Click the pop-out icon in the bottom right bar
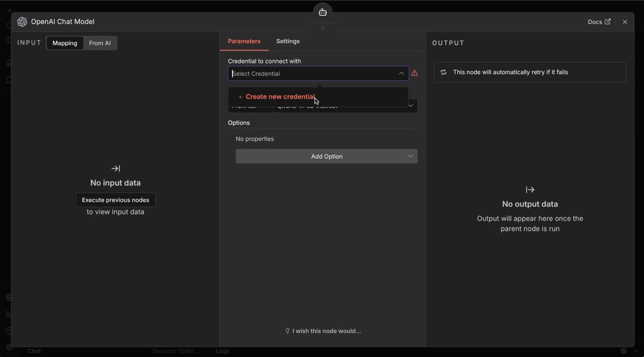The height and width of the screenshot is (357, 644). tap(623, 351)
